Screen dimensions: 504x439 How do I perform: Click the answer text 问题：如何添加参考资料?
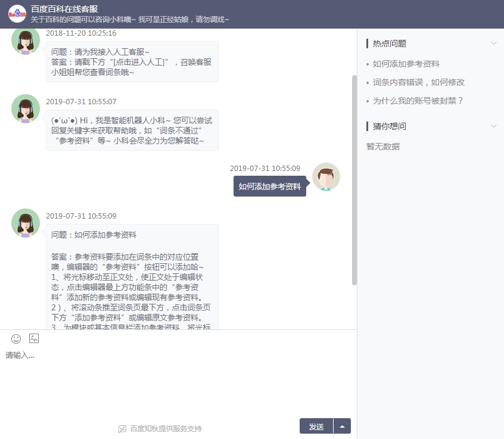click(x=94, y=235)
